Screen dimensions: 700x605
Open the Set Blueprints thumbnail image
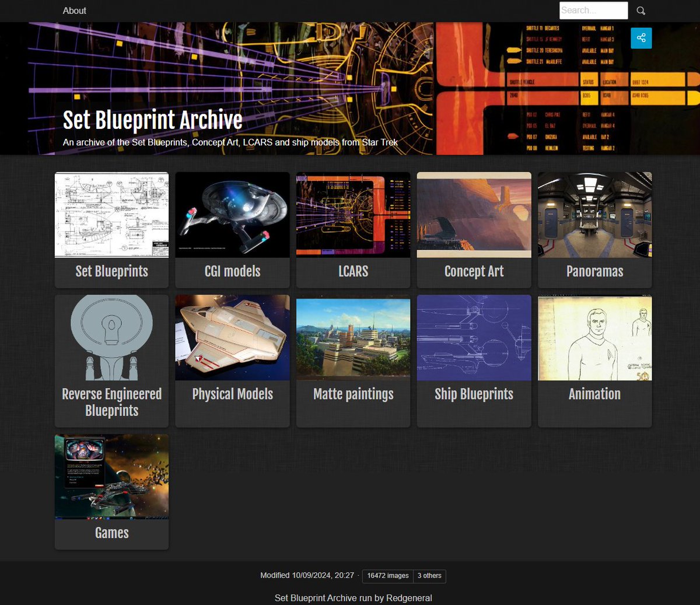coord(111,215)
